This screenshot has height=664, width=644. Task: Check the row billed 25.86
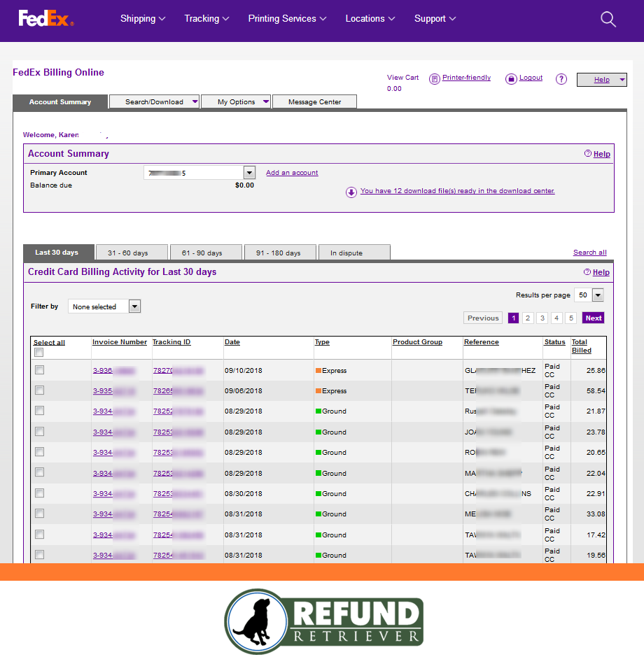pyautogui.click(x=39, y=369)
